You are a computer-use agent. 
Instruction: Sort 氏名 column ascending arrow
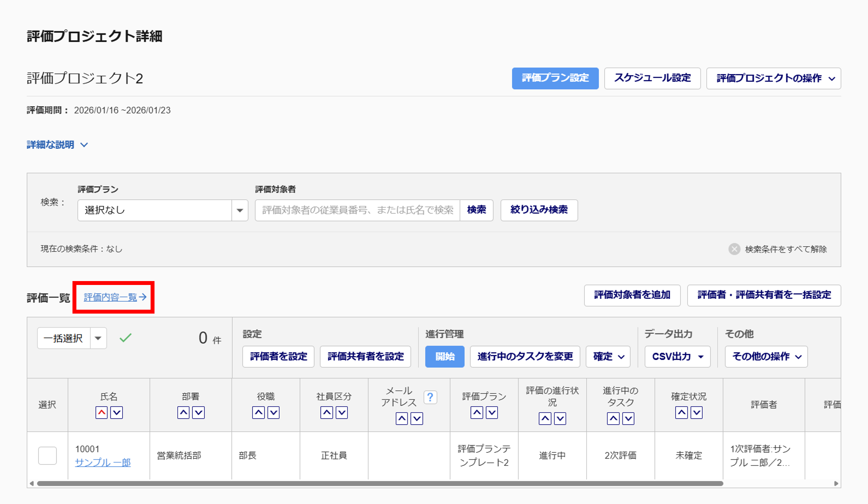(x=102, y=412)
